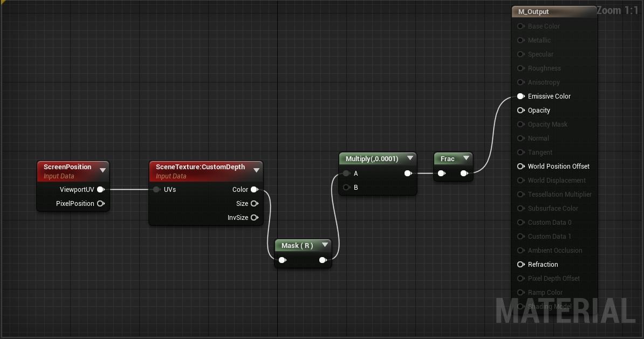Click the Refraction input pin on M_Output

520,264
